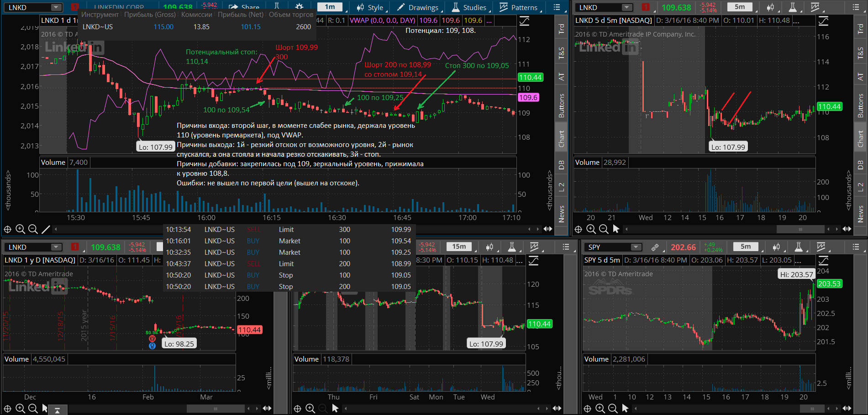Open the studies flask icon in 15m LNKD chart
The width and height of the screenshot is (868, 415).
512,247
